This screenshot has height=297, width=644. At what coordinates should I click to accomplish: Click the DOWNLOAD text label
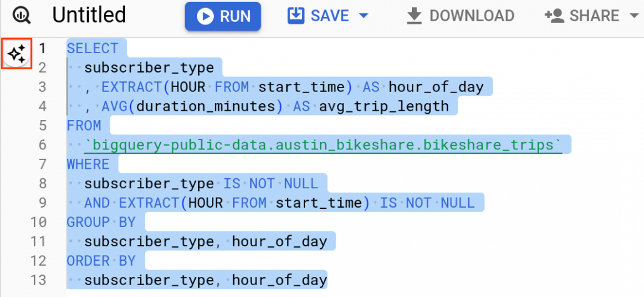(471, 16)
